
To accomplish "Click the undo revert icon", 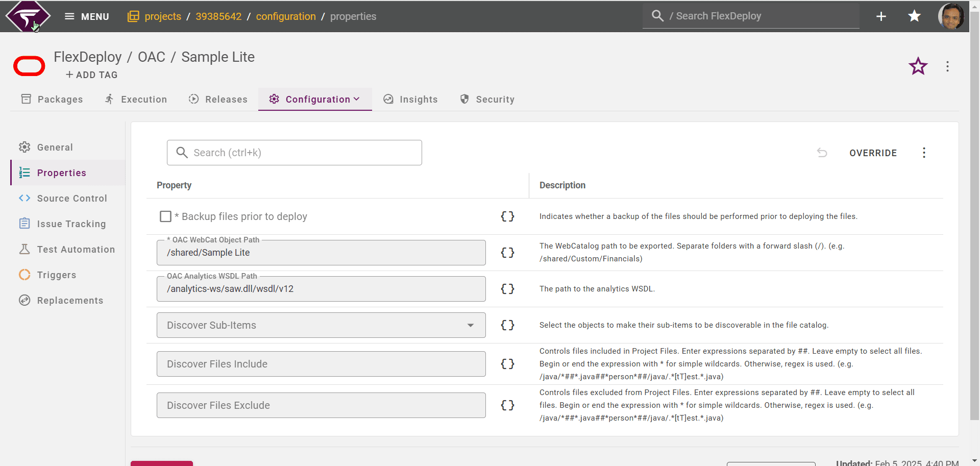I will (x=822, y=153).
